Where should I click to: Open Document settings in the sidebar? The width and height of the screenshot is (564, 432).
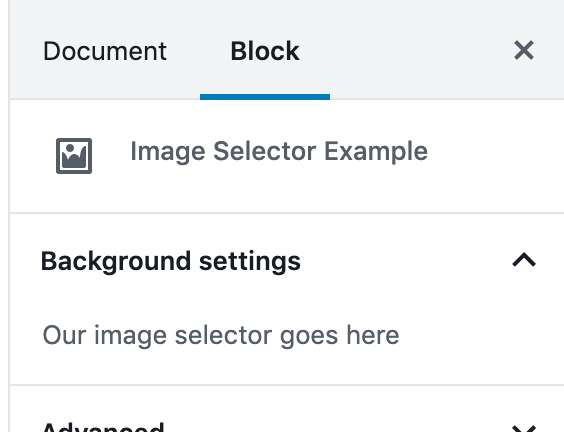[x=105, y=51]
